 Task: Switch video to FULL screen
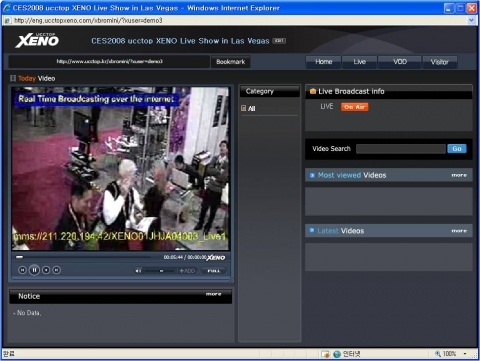coord(214,271)
